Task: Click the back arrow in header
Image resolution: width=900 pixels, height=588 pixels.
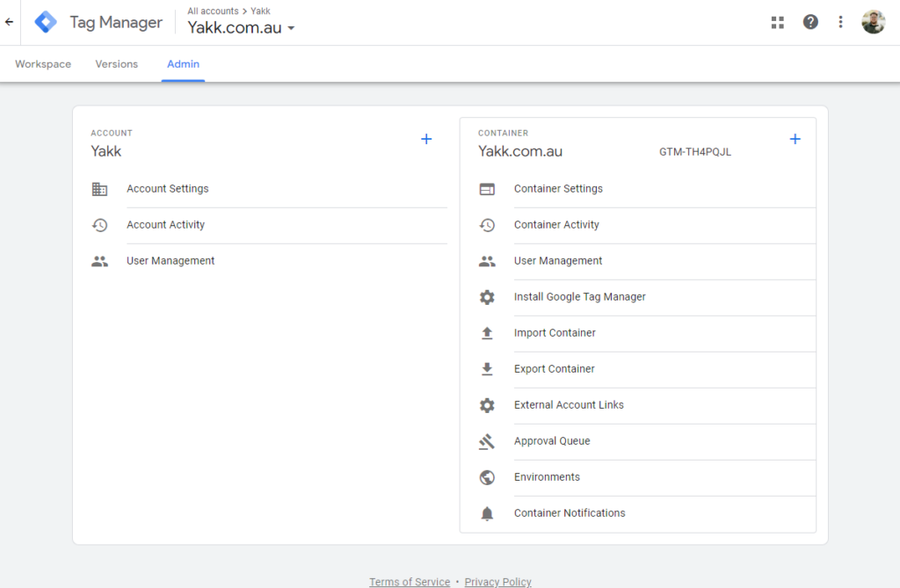Action: 10,23
